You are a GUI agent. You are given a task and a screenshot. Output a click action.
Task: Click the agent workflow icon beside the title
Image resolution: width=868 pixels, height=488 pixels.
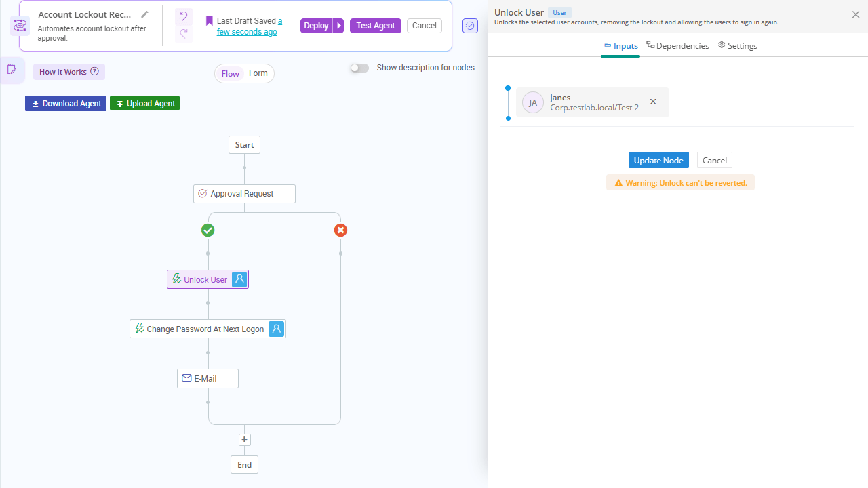click(20, 26)
